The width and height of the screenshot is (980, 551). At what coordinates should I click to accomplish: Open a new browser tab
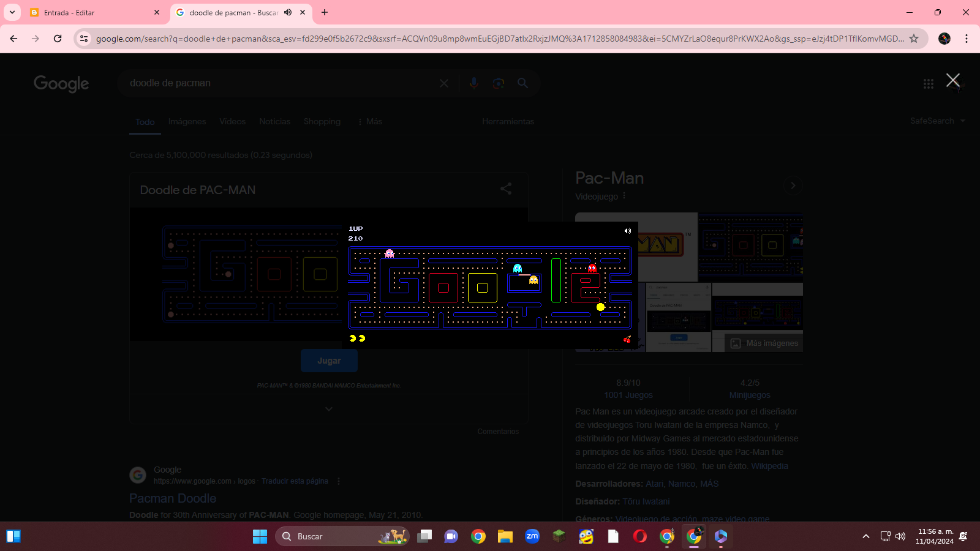pyautogui.click(x=325, y=12)
